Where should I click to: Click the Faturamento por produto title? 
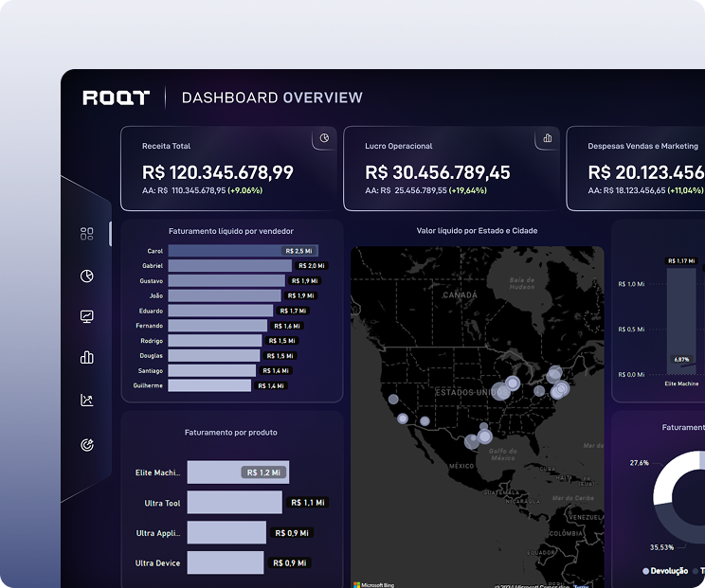(230, 433)
